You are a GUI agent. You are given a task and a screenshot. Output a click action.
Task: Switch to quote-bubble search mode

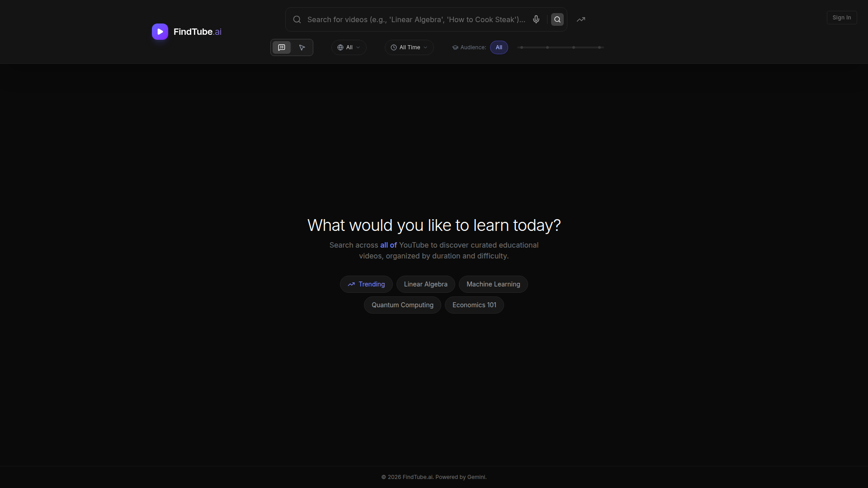tap(282, 47)
